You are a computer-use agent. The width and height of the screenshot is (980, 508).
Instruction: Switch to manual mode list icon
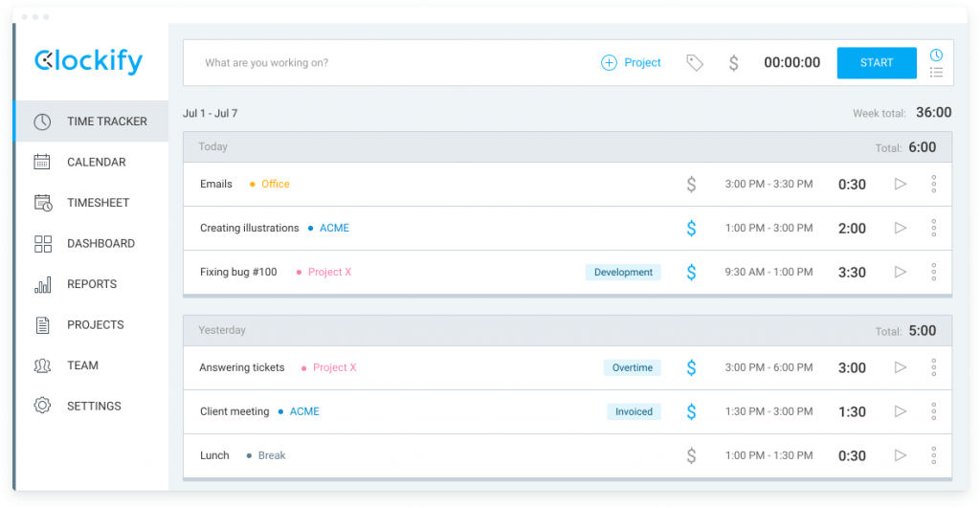tap(936, 73)
